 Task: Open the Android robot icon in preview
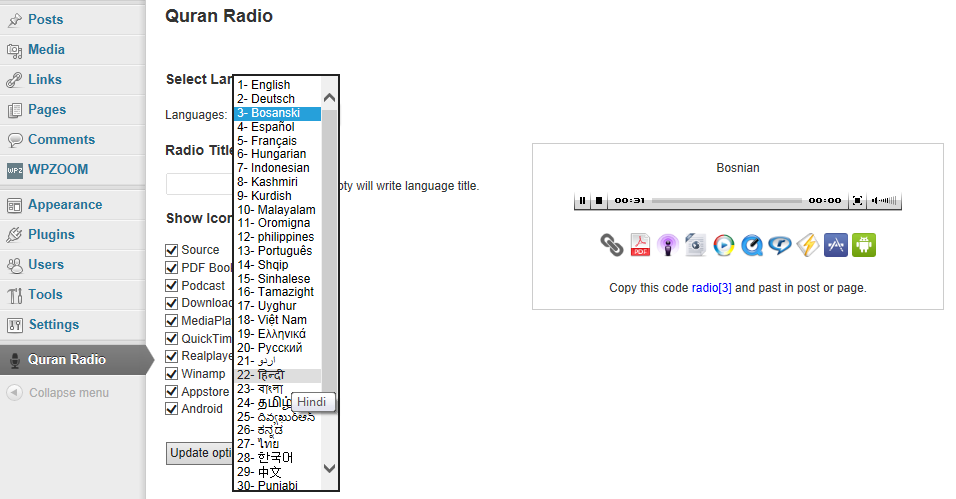coord(864,245)
